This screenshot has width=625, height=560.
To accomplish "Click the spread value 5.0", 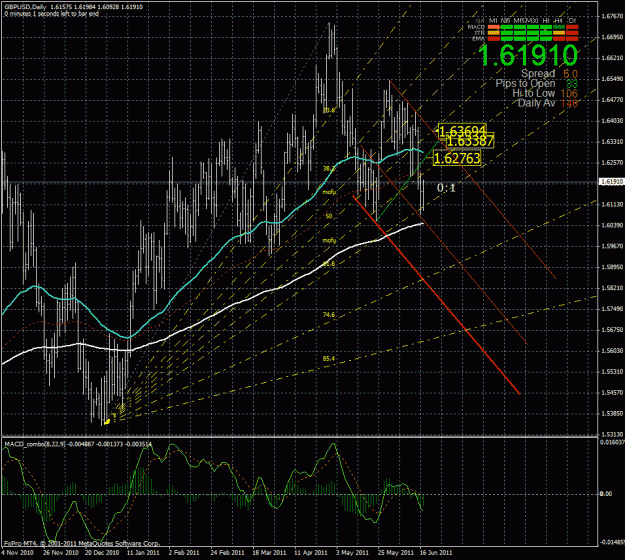I will pyautogui.click(x=570, y=74).
